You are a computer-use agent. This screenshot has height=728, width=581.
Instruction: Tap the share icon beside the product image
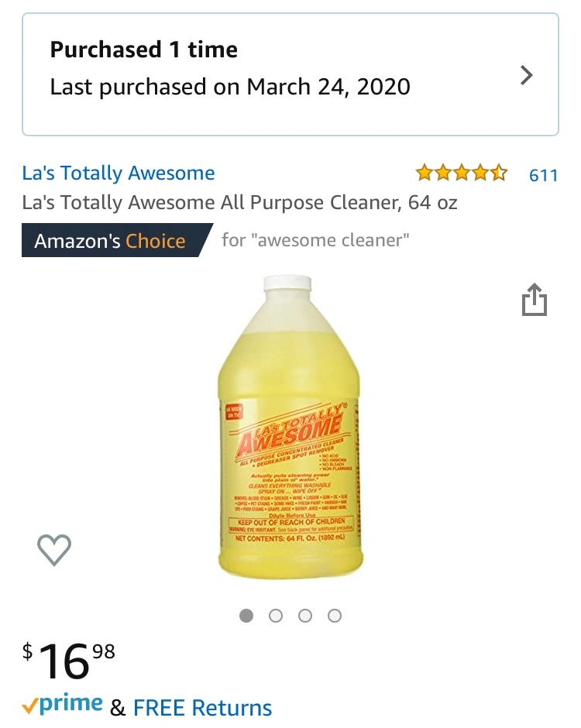tap(534, 300)
